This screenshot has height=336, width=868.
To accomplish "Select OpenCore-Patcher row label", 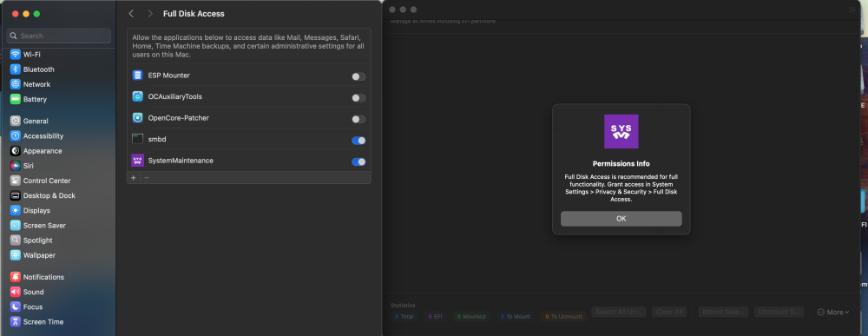I will point(178,118).
